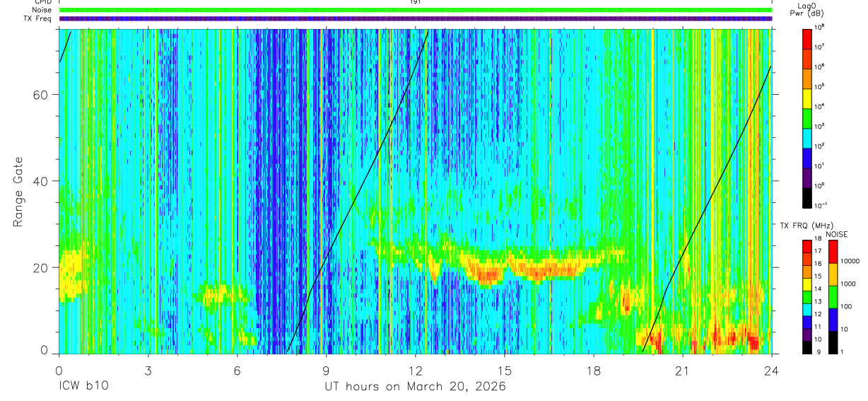Pick the red top segment of the TX FRQ colorbar
The image size is (868, 401).
tap(807, 247)
